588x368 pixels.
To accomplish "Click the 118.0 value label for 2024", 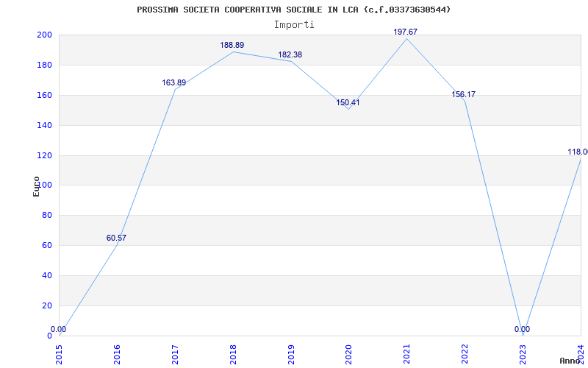I will 578,152.
